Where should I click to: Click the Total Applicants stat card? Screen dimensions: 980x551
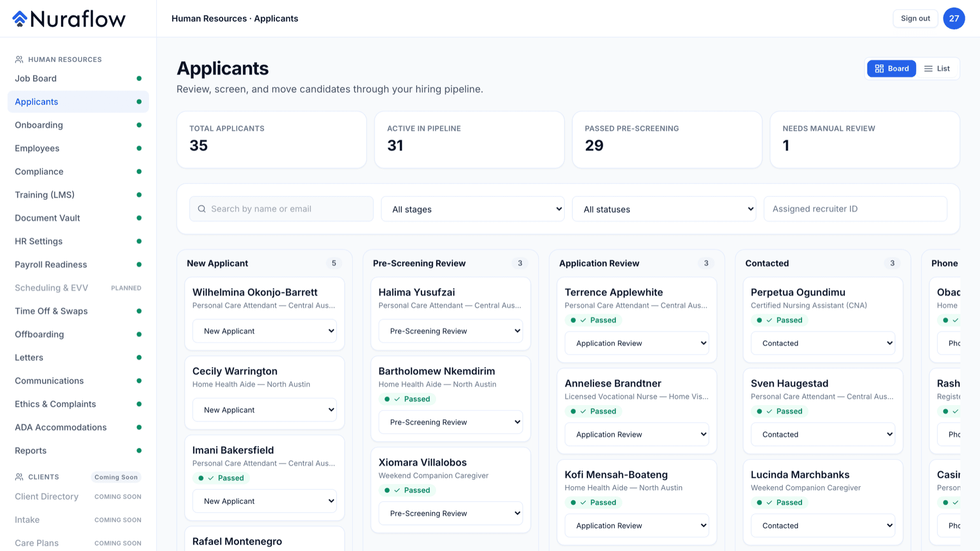(x=272, y=140)
